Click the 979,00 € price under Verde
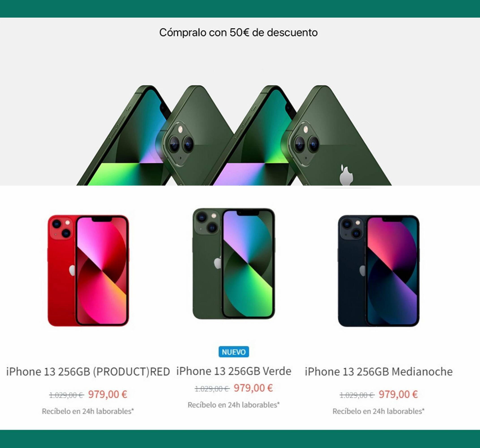The width and height of the screenshot is (480, 448). [x=253, y=388]
